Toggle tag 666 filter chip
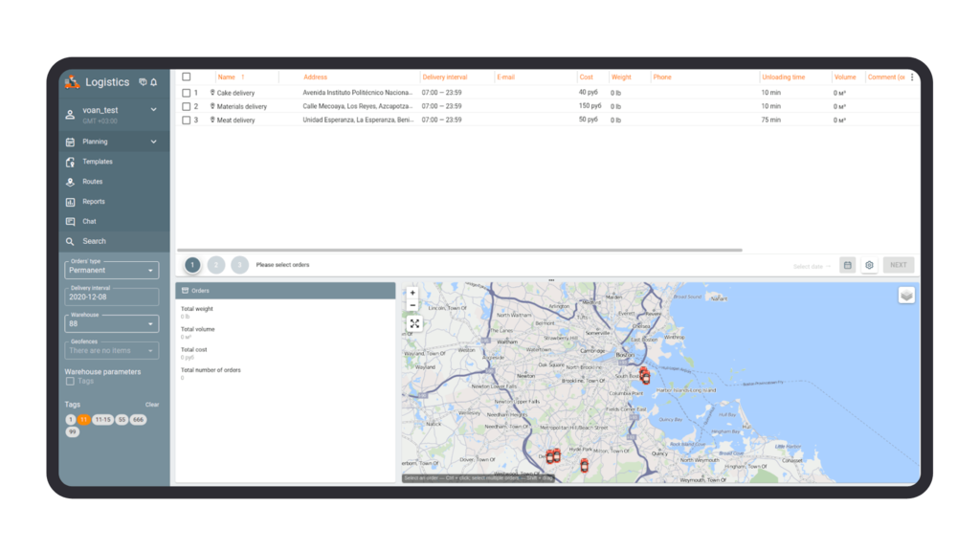This screenshot has height=551, width=980. pos(138,420)
